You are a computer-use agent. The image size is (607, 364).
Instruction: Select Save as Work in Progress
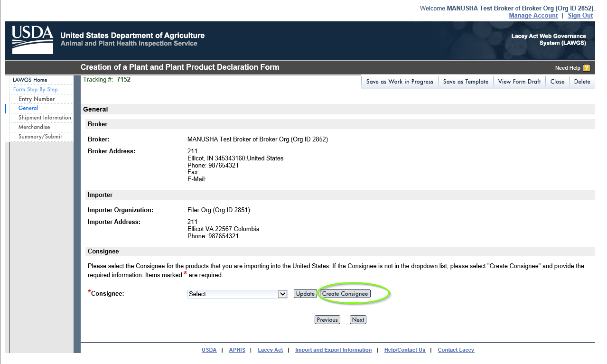pos(400,82)
